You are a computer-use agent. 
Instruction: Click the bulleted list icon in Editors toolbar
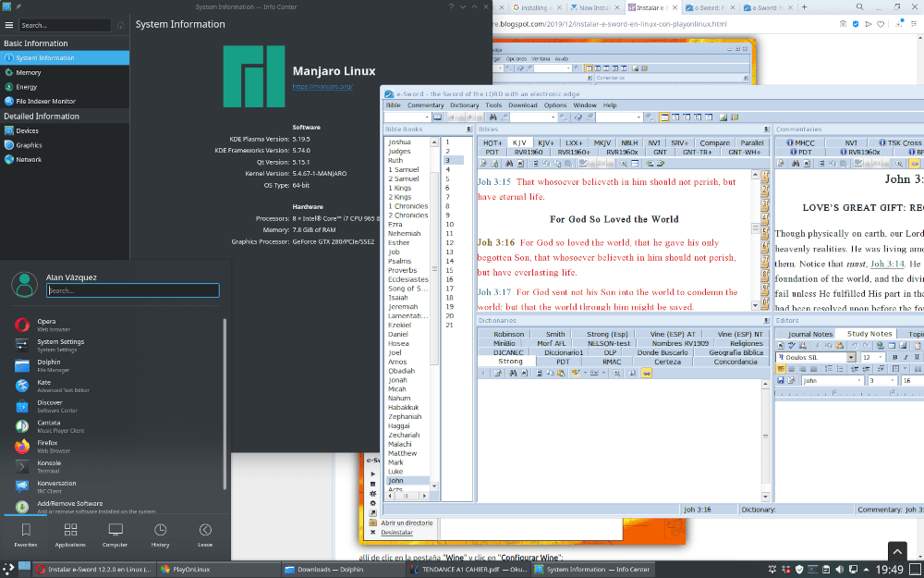tap(840, 369)
